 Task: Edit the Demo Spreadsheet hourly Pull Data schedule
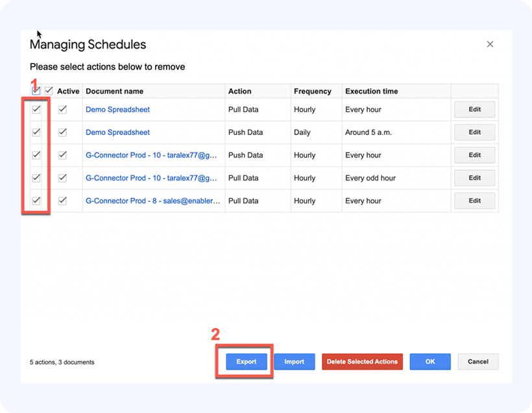tap(474, 110)
